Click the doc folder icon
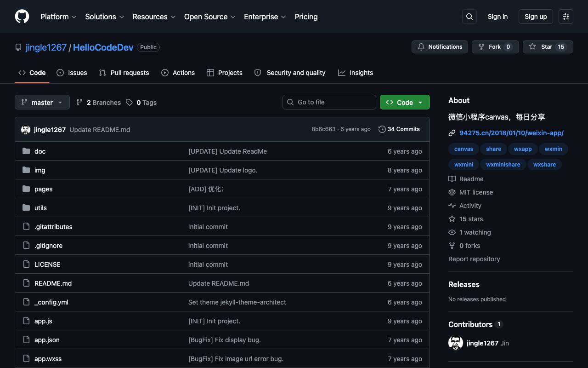Screen dimensions: 588x368 pyautogui.click(x=26, y=151)
